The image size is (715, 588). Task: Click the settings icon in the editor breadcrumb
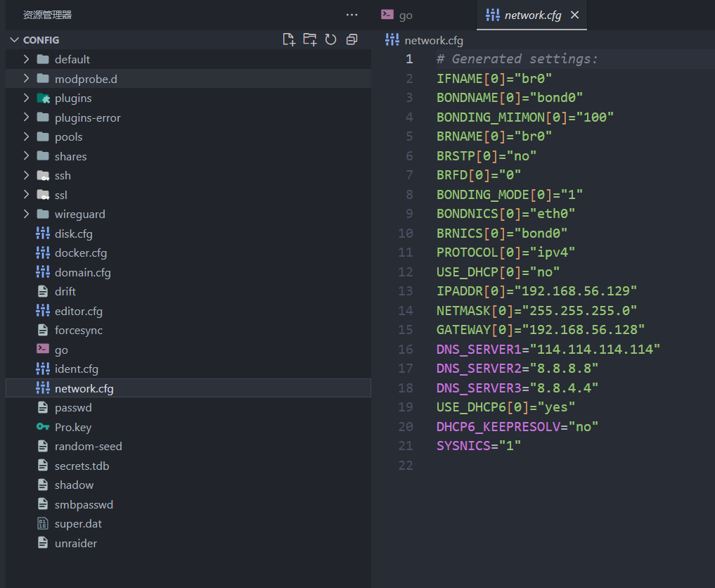tap(392, 40)
